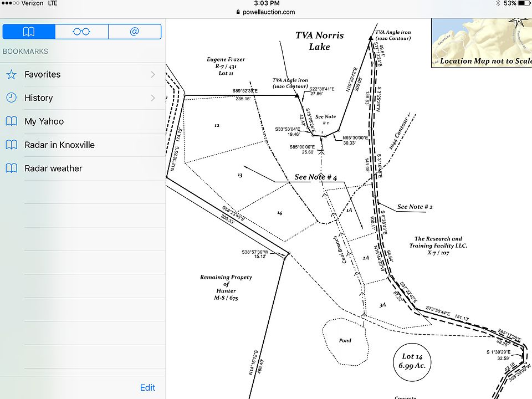Open the My Yahoo bookmark
532x399 pixels.
coord(44,121)
